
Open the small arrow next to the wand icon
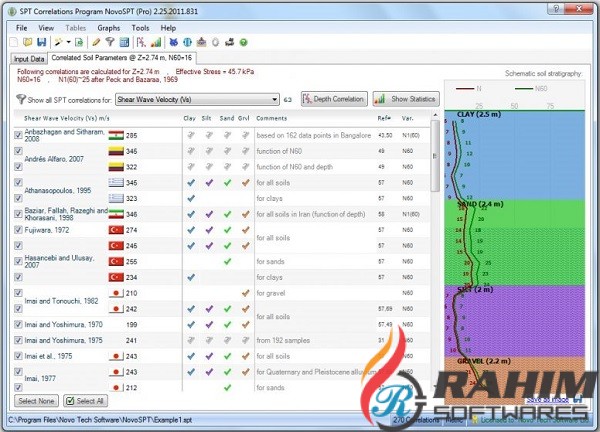pyautogui.click(x=68, y=42)
